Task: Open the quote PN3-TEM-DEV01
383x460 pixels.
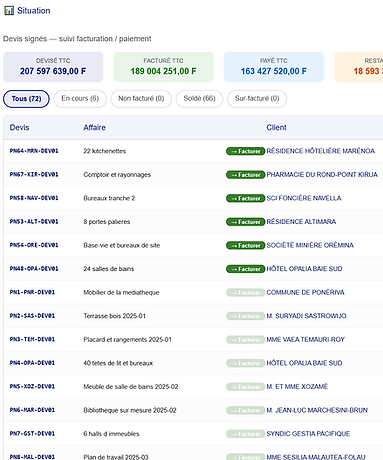Action: coord(32,339)
